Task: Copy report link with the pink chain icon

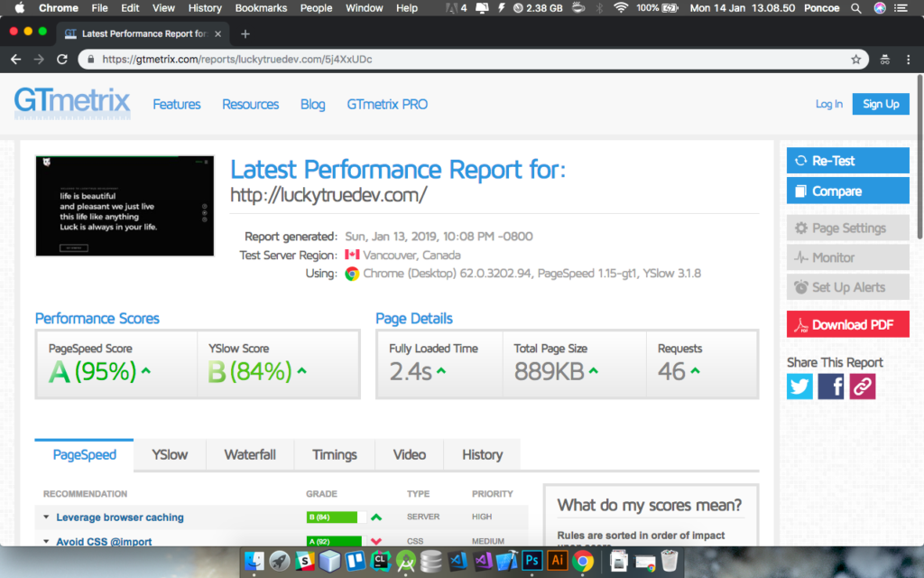Action: pos(862,387)
